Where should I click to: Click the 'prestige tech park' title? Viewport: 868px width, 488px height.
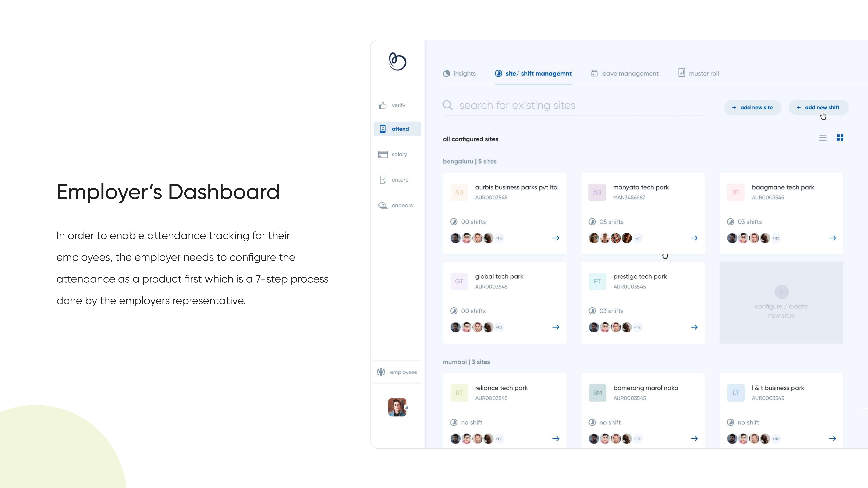click(x=640, y=277)
